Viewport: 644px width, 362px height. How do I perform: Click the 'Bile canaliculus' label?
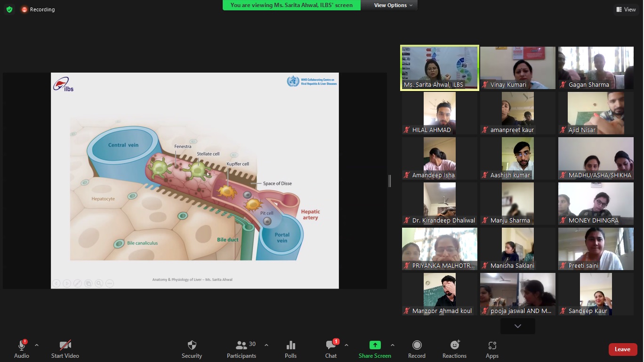pos(142,243)
